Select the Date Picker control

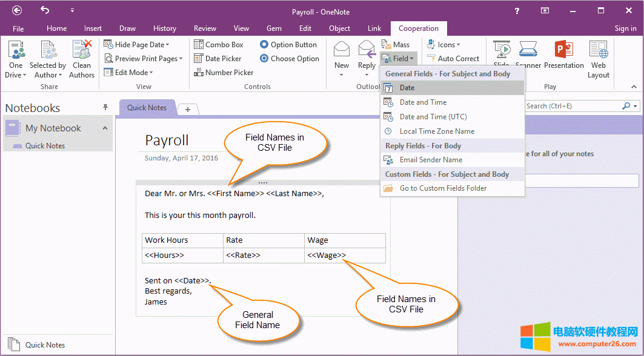point(220,58)
